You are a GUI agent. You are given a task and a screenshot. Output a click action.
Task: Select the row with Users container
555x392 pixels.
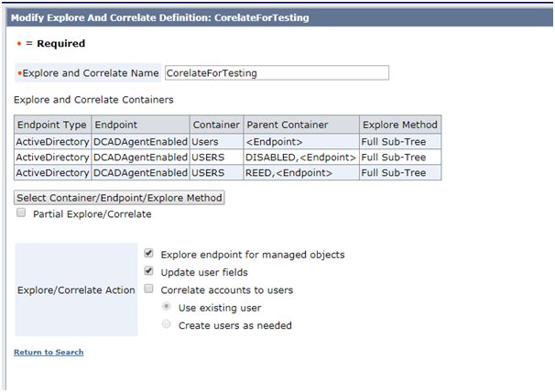[x=228, y=142]
